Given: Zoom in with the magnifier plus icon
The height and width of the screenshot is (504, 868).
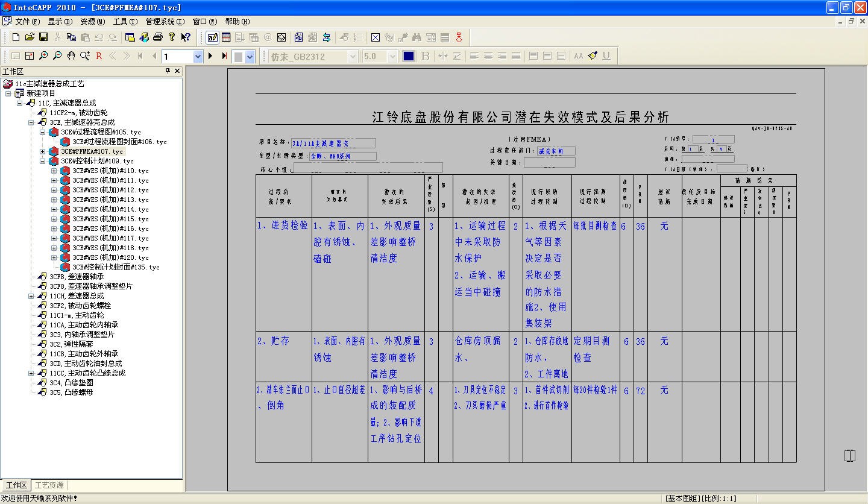Looking at the screenshot, I should 43,56.
